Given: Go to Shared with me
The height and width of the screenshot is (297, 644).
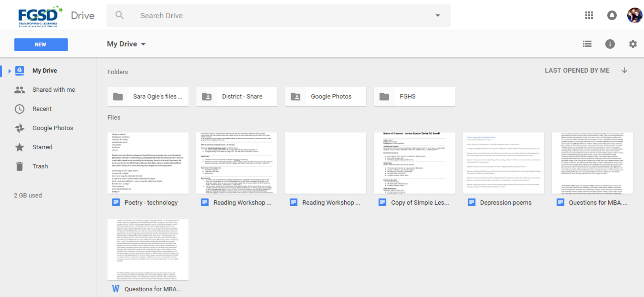Looking at the screenshot, I should coord(53,90).
